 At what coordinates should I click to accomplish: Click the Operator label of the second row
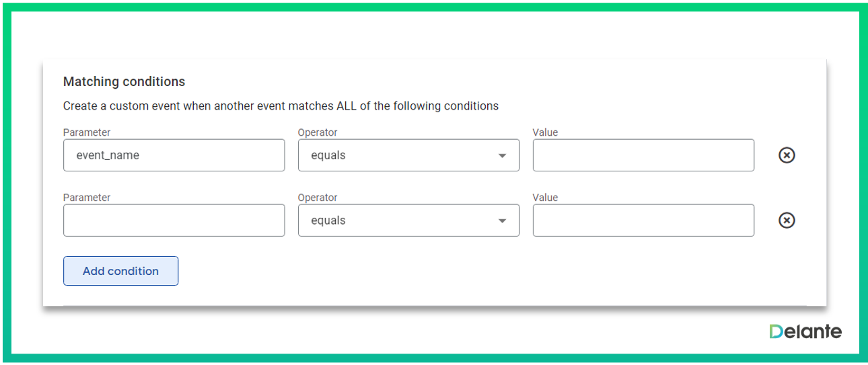coord(318,198)
